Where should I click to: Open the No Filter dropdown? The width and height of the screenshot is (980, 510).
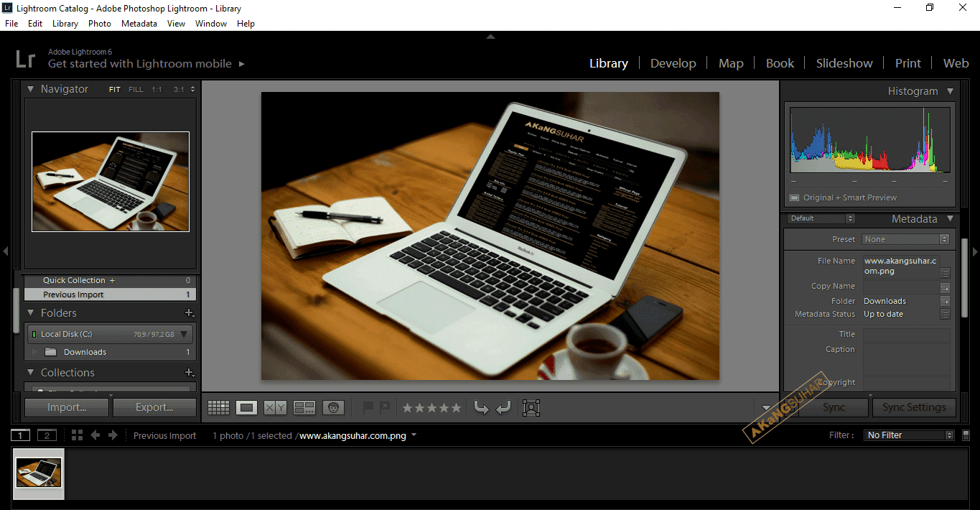[x=910, y=435]
